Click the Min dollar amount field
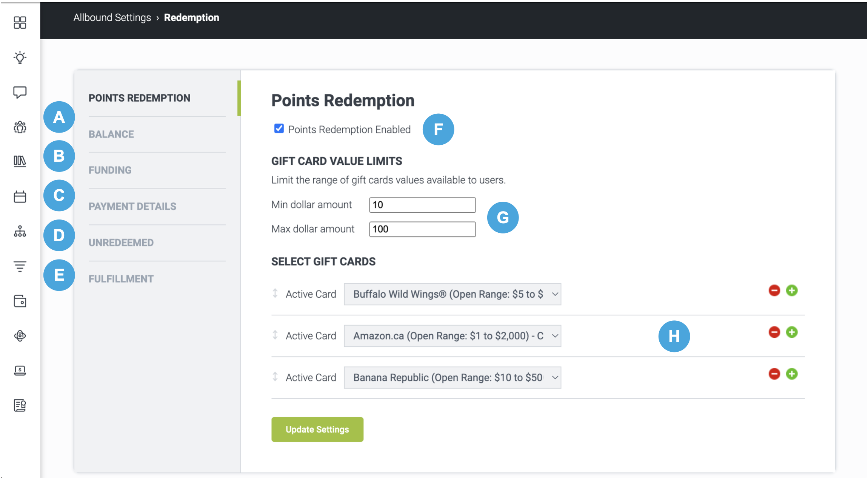The height and width of the screenshot is (479, 868). (x=422, y=205)
